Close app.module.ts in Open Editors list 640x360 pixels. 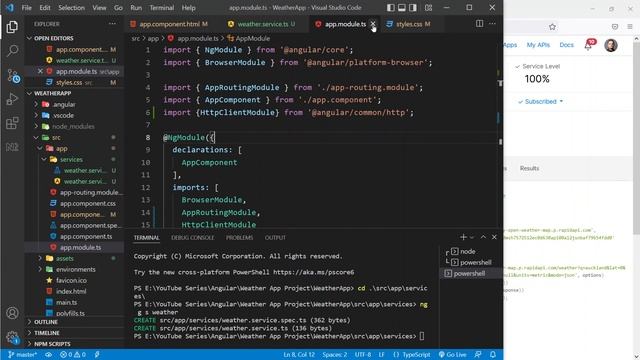click(x=40, y=71)
